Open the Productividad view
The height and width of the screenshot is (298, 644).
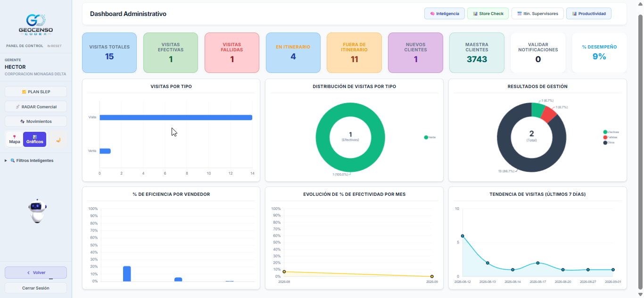coord(589,14)
